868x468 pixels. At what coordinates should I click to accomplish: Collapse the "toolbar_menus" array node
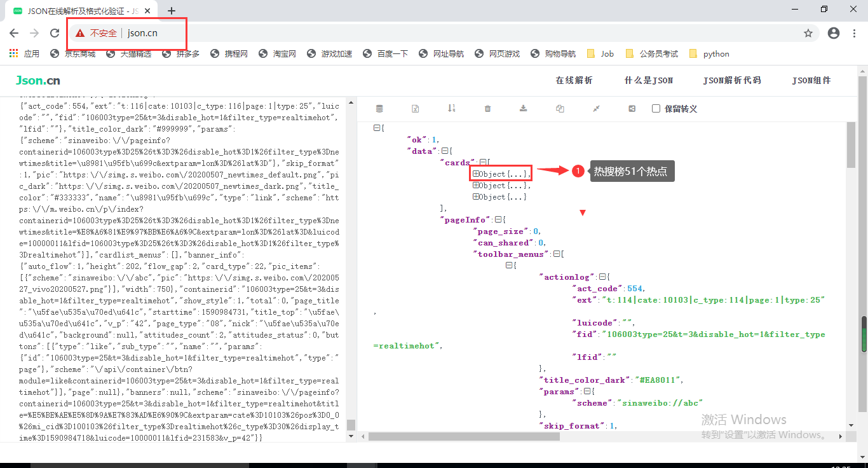click(x=557, y=254)
